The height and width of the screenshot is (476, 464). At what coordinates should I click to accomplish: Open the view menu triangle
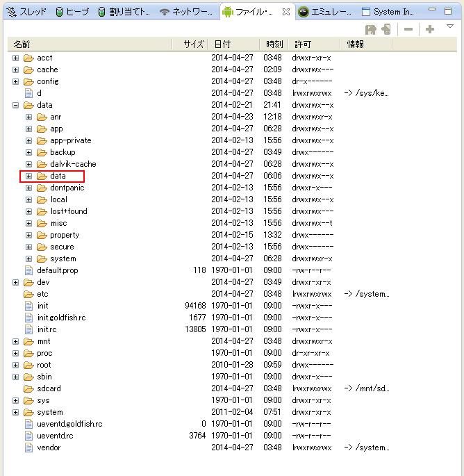click(x=450, y=26)
